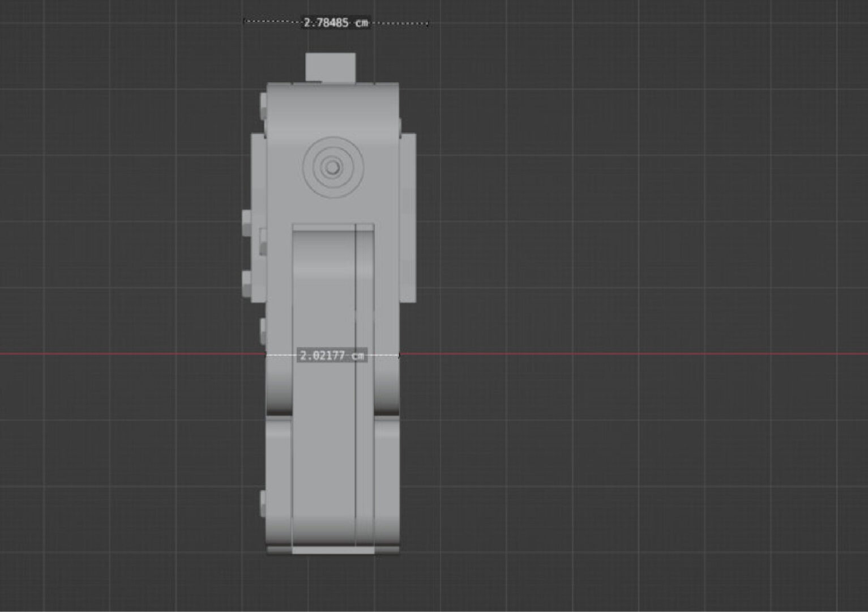Image resolution: width=868 pixels, height=612 pixels.
Task: Click the center pin of the circular pivot
Action: point(332,167)
